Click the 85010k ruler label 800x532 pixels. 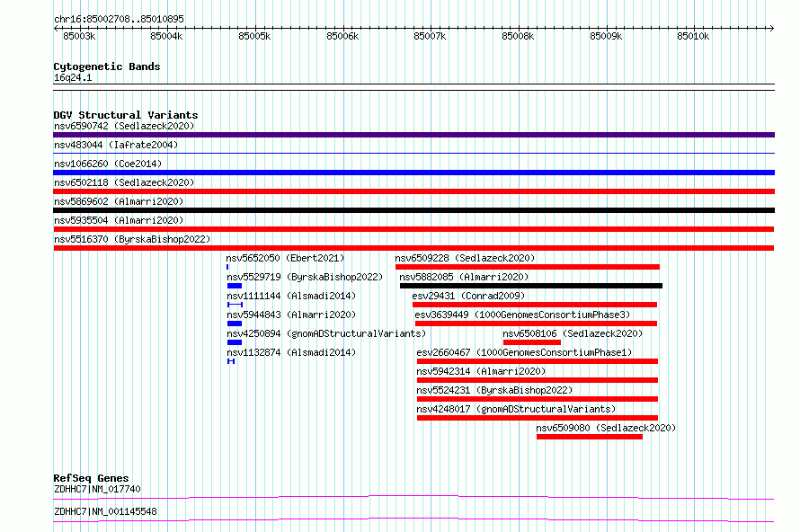click(x=693, y=36)
